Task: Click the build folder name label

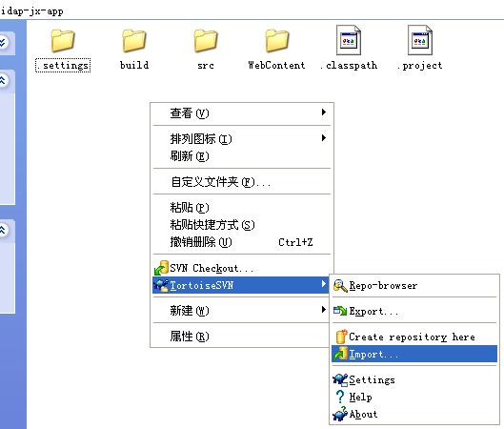Action: [x=134, y=65]
